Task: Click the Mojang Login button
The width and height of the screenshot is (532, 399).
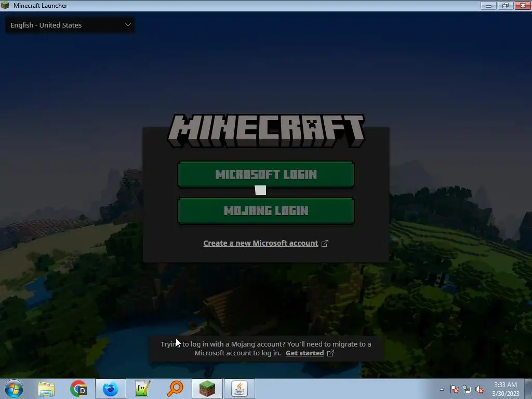Action: click(266, 211)
